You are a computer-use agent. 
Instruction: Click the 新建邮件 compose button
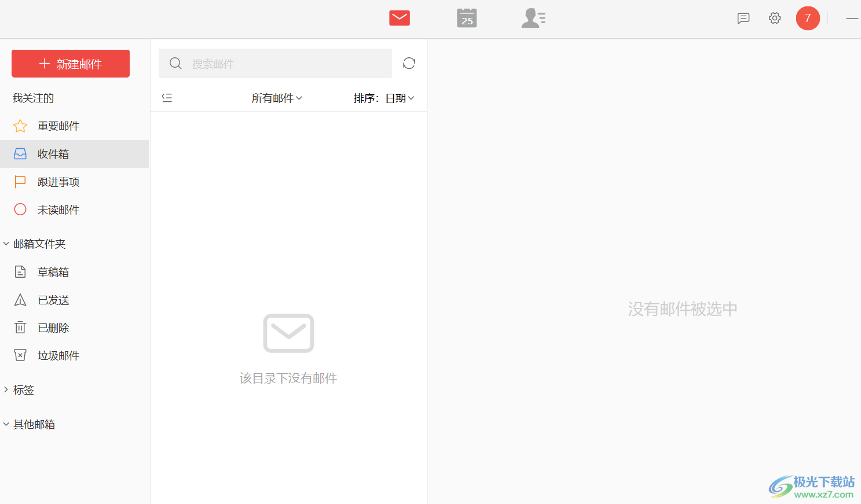point(71,64)
